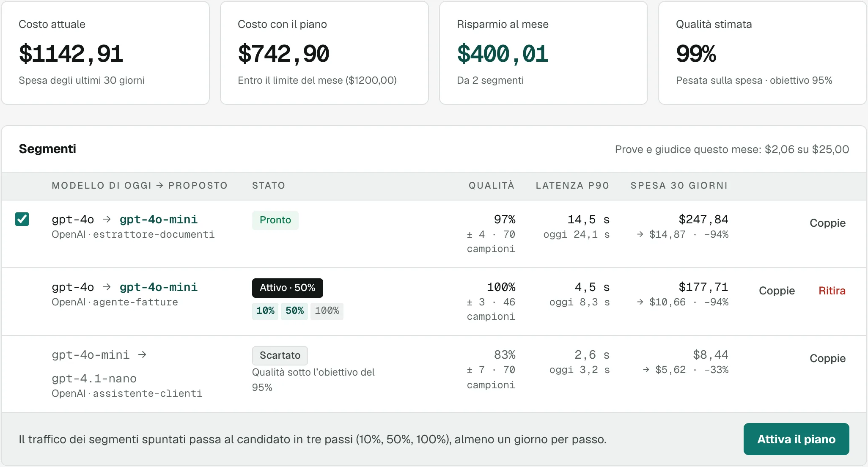Open the Risparmio al mese card
Viewport: 868px width, 467px height.
[544, 53]
